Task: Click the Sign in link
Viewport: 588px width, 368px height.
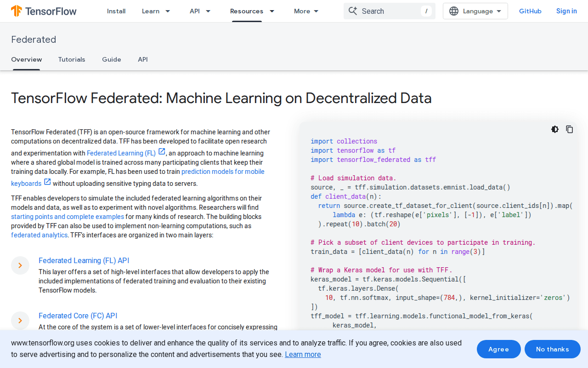Action: point(566,11)
